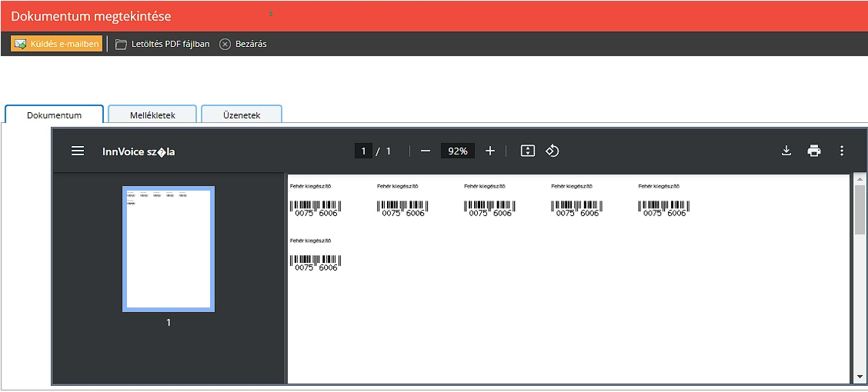This screenshot has height=392, width=868.
Task: Click the PDF scrollbar up arrow
Action: (x=859, y=180)
